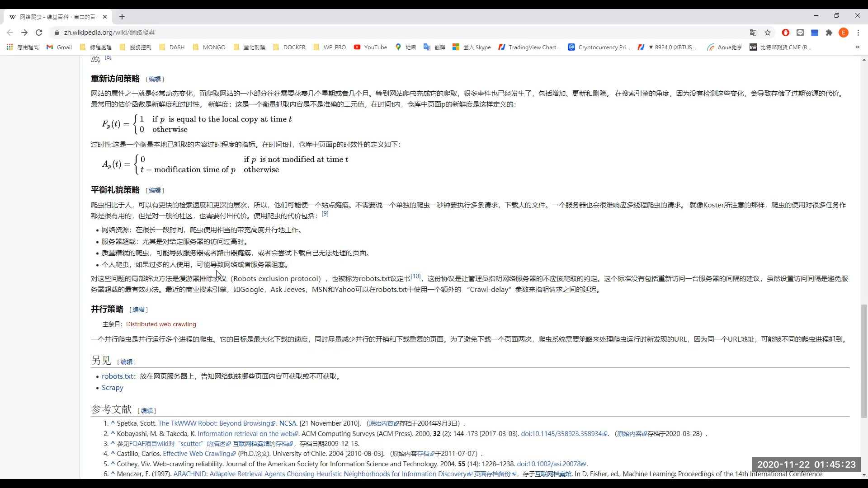This screenshot has height=488, width=868.
Task: Navigate back using the back arrow
Action: (9, 33)
